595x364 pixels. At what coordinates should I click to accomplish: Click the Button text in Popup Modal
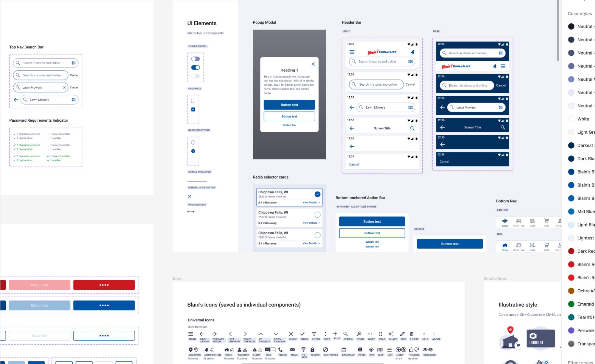[289, 104]
